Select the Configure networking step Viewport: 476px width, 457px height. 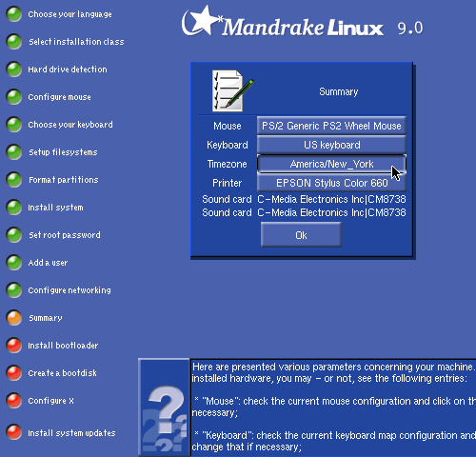pos(69,290)
